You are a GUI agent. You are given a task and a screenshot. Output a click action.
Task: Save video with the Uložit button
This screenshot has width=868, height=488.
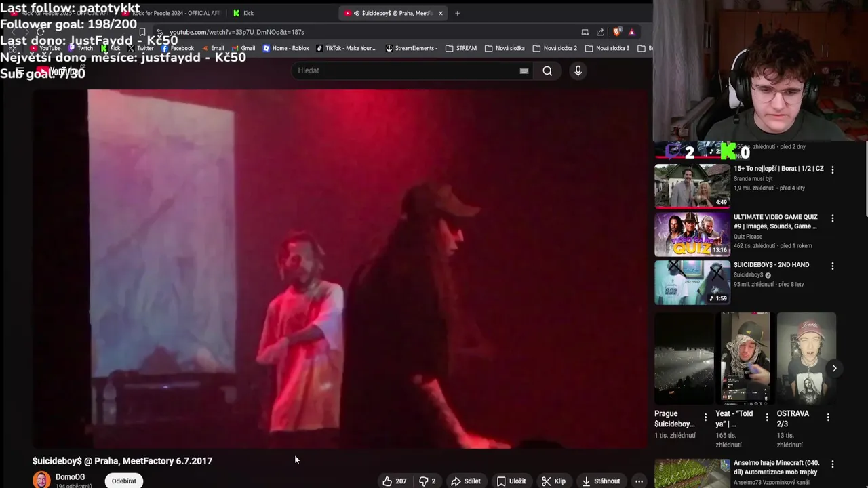point(511,481)
